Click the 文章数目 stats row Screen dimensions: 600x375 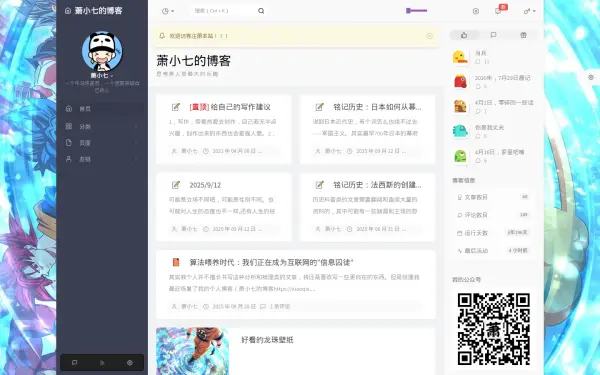(x=493, y=197)
